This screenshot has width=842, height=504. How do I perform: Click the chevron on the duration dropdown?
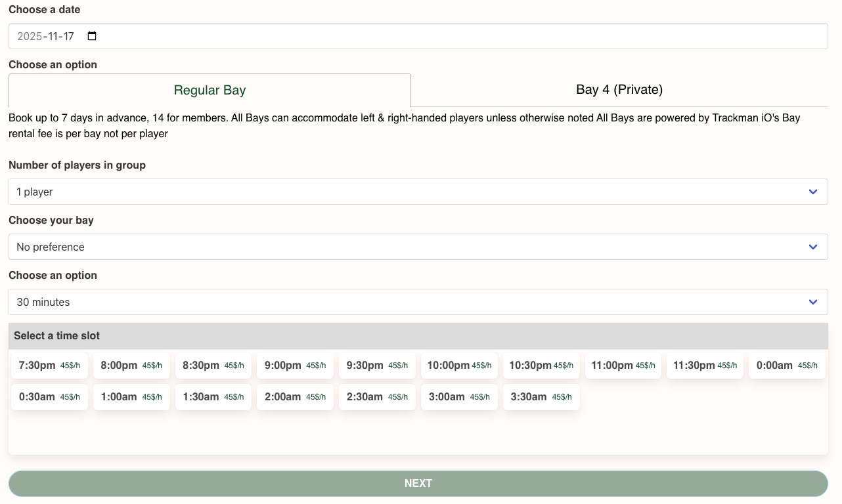pos(813,302)
